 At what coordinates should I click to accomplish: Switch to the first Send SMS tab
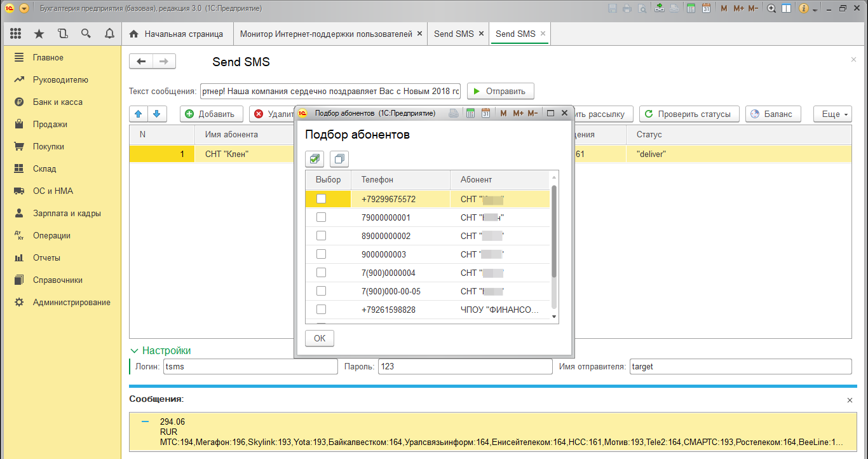pos(459,34)
